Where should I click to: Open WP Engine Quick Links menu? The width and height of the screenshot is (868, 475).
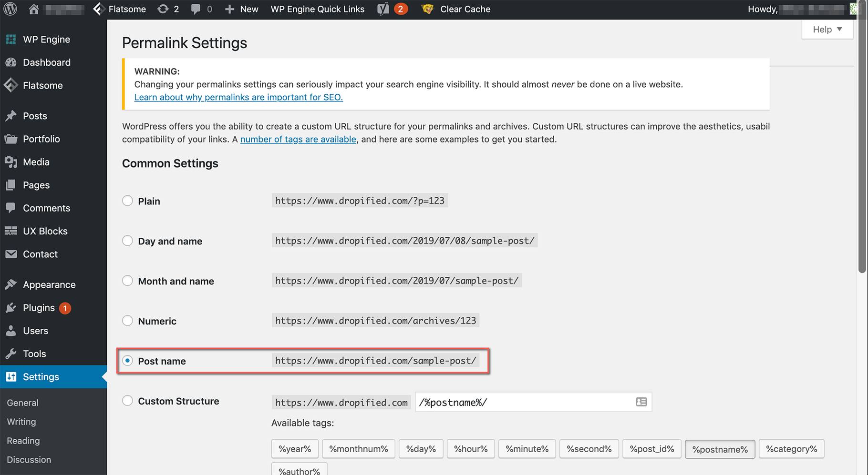click(x=318, y=9)
